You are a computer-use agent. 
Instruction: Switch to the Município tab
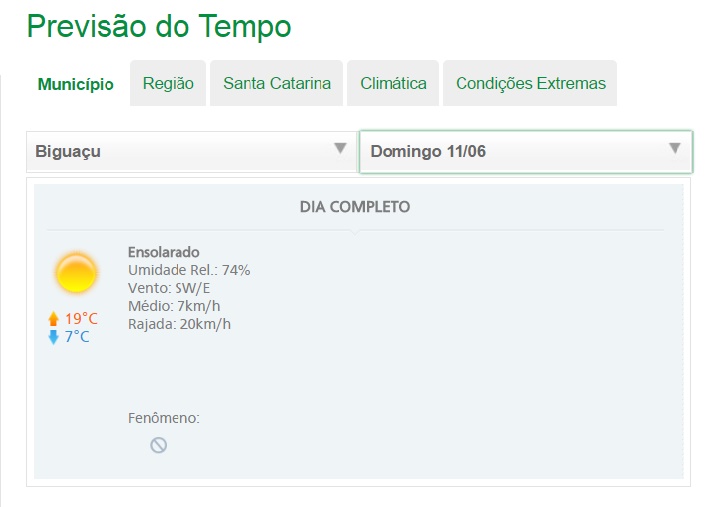click(75, 84)
